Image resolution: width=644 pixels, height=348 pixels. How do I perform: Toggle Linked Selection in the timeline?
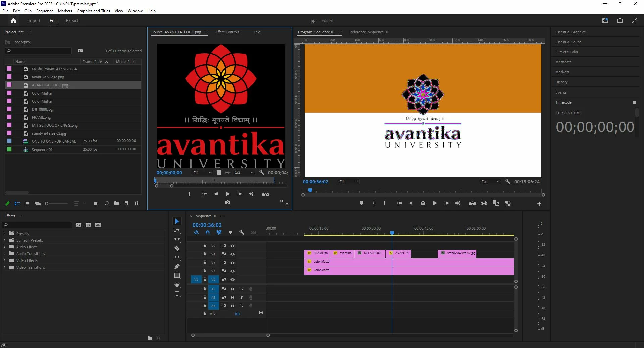click(219, 232)
